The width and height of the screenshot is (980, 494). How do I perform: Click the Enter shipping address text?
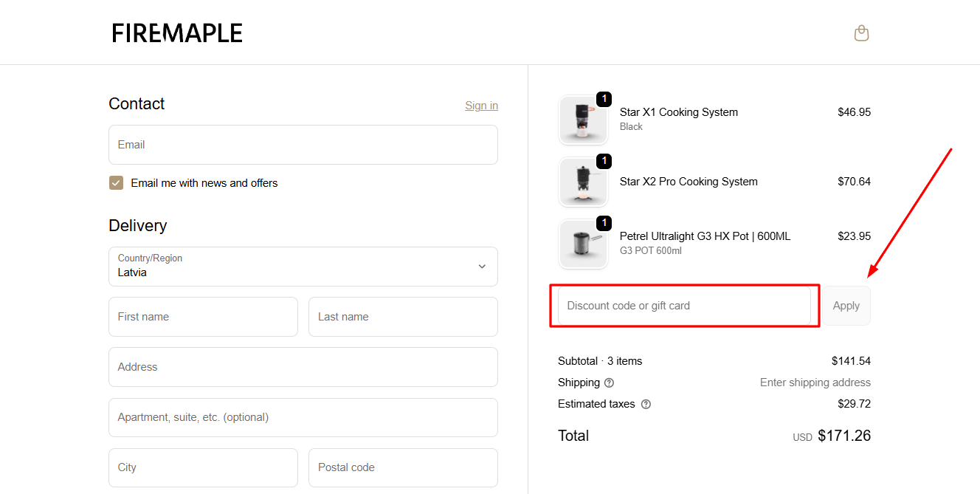pos(815,382)
